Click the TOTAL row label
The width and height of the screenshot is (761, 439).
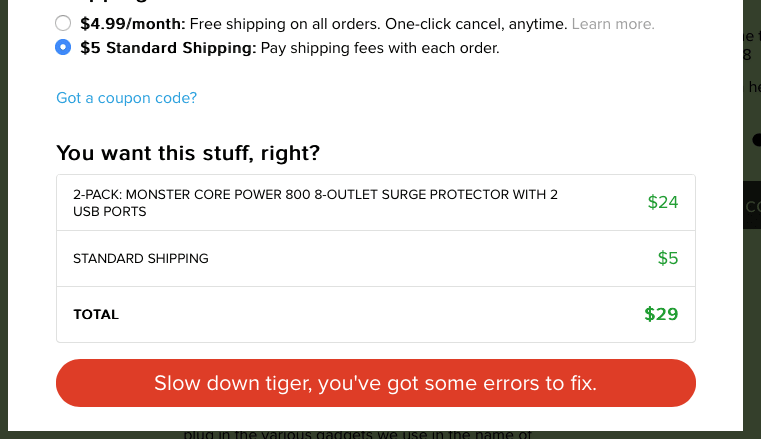[x=96, y=314]
